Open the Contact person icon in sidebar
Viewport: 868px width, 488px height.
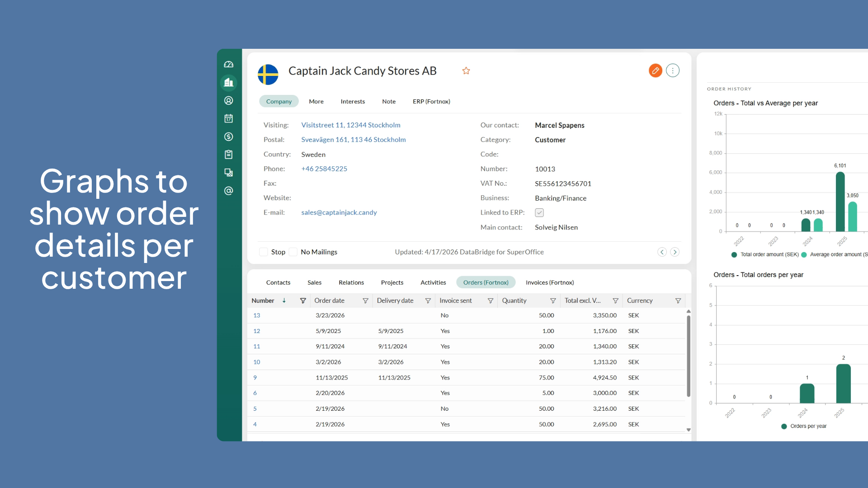click(x=229, y=101)
